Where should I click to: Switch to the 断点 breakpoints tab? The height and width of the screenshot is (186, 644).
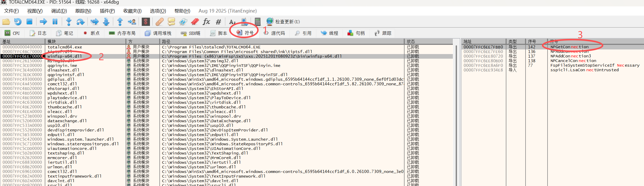tap(92, 33)
